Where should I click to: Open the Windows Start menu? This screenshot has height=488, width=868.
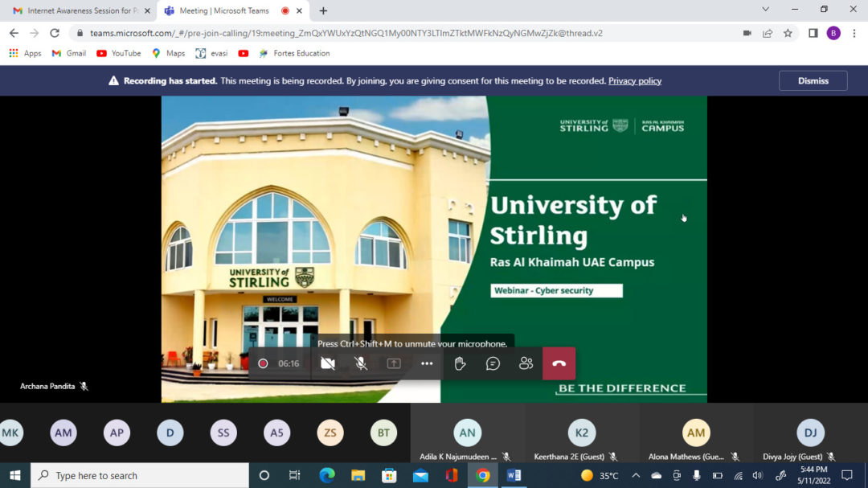click(15, 475)
